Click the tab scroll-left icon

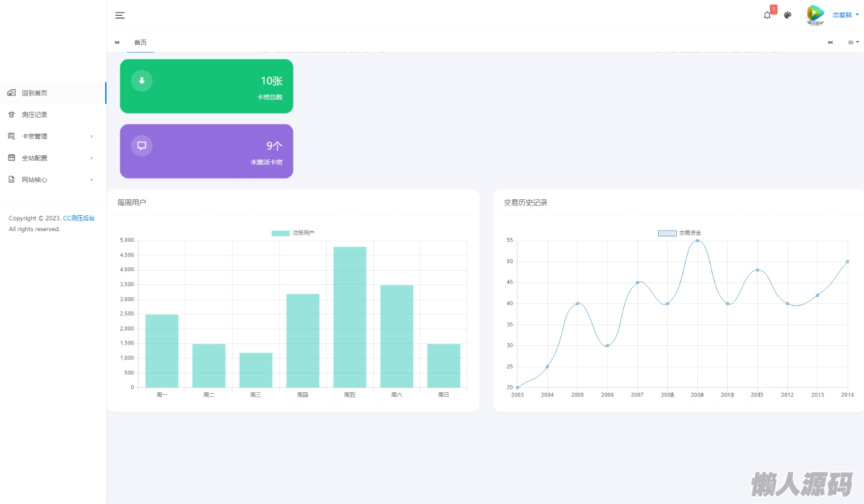(117, 42)
